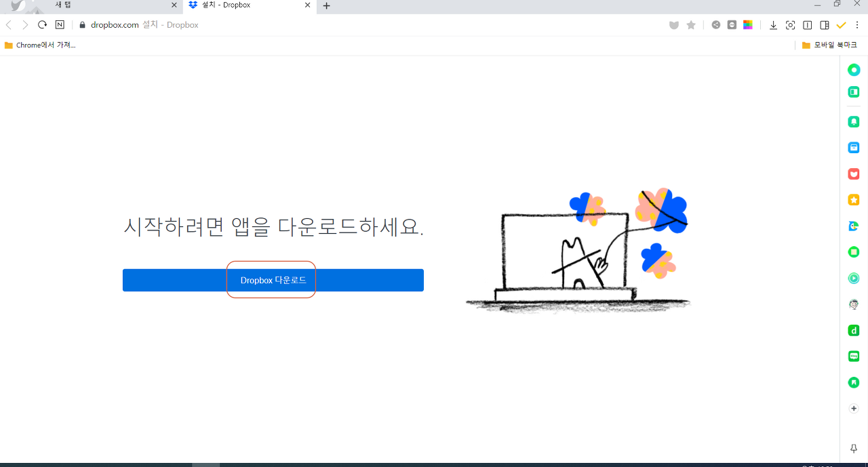868x467 pixels.
Task: Open the green play-button sidebar icon
Action: (854, 278)
